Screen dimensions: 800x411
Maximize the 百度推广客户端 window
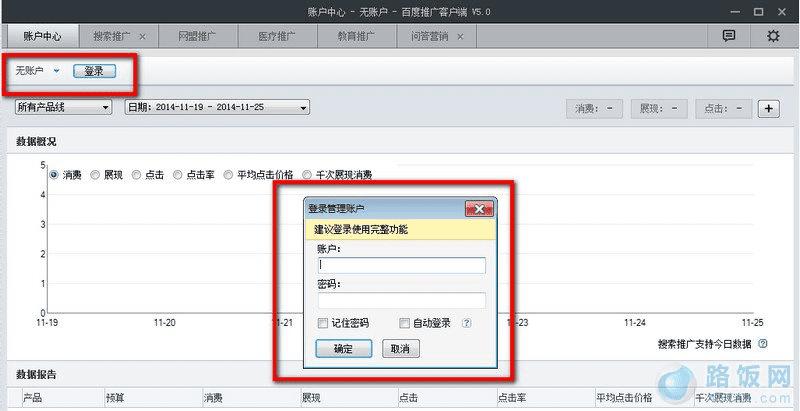tap(759, 12)
